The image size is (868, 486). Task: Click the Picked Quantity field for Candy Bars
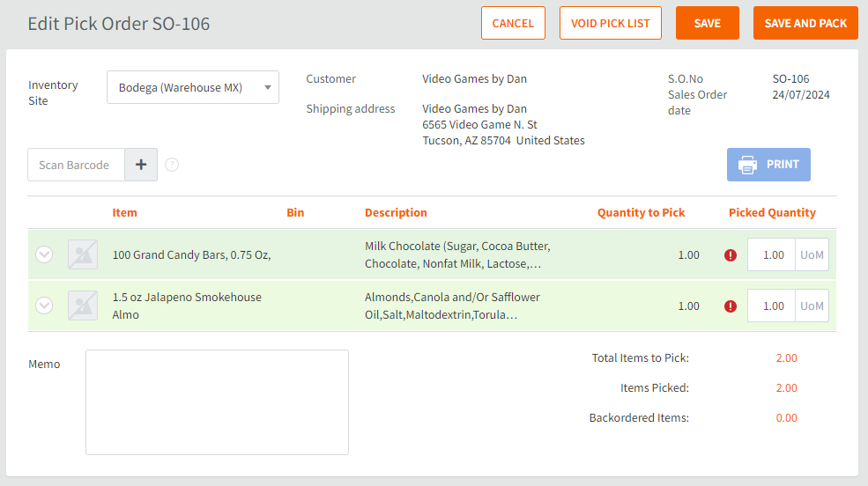pos(771,255)
